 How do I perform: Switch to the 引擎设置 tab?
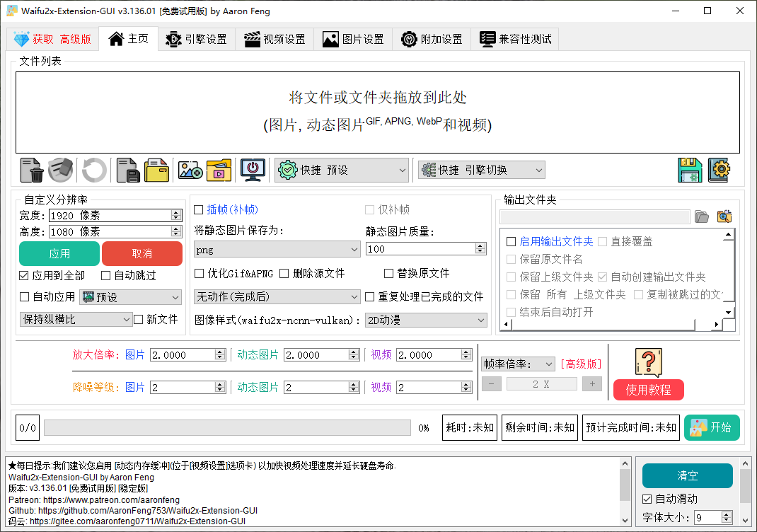tap(196, 39)
